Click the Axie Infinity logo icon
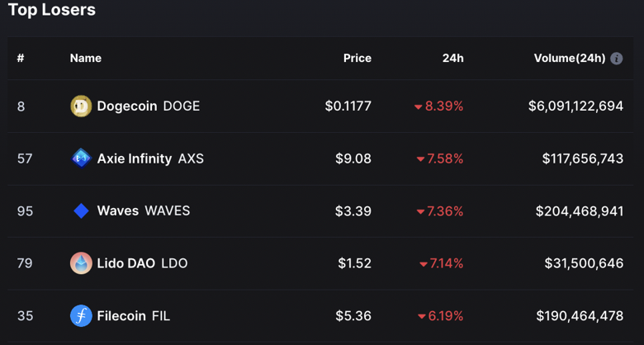 tap(81, 158)
